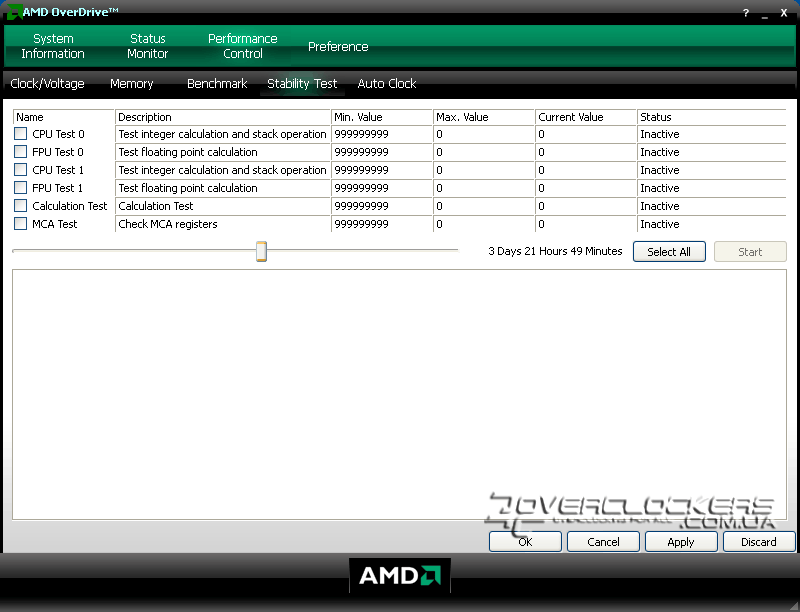Switch to the Clock/Voltage tab
The height and width of the screenshot is (612, 800).
[x=47, y=84]
